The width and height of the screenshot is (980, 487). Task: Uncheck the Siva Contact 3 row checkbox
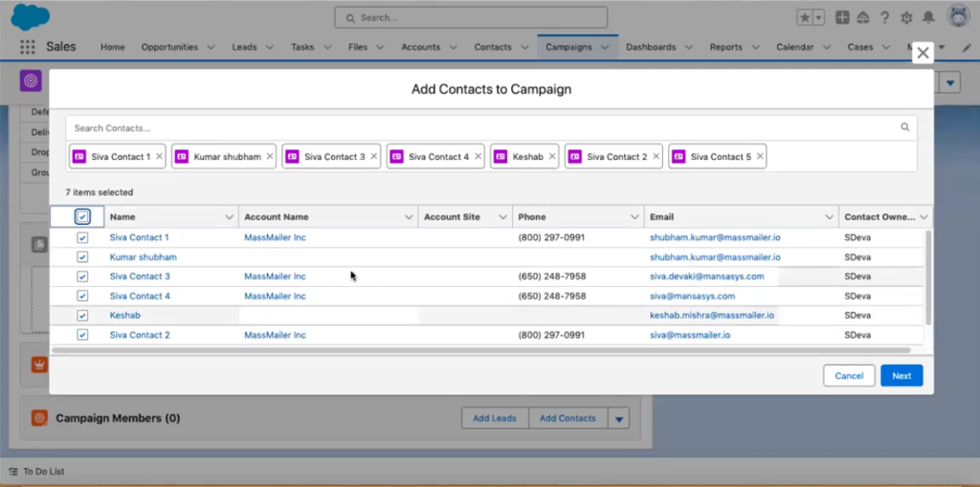(x=82, y=277)
